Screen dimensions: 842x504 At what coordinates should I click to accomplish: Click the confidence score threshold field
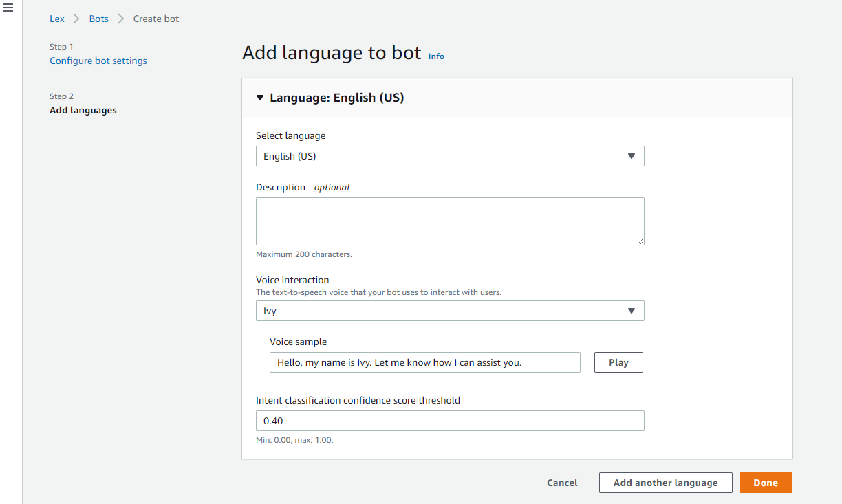tap(450, 421)
